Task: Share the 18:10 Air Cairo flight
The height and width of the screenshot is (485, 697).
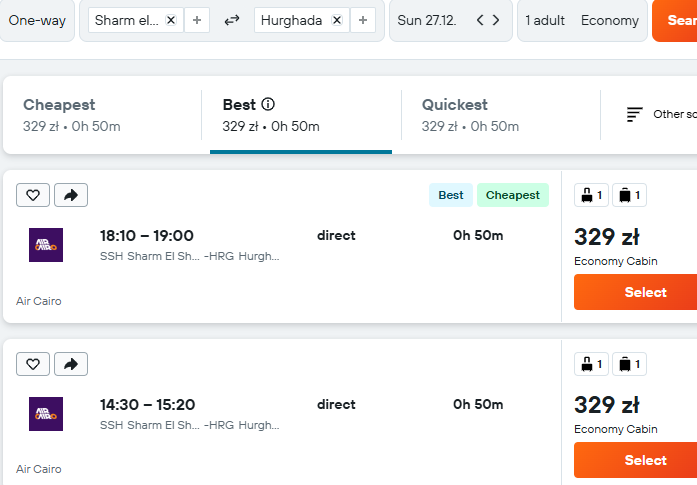Action: [71, 195]
